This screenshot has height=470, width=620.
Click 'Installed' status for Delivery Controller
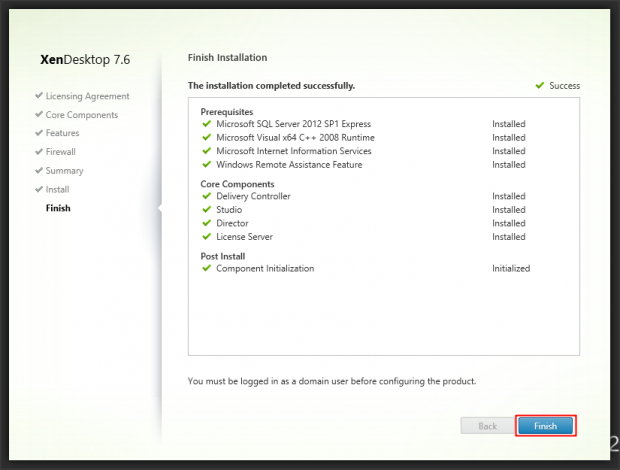508,196
